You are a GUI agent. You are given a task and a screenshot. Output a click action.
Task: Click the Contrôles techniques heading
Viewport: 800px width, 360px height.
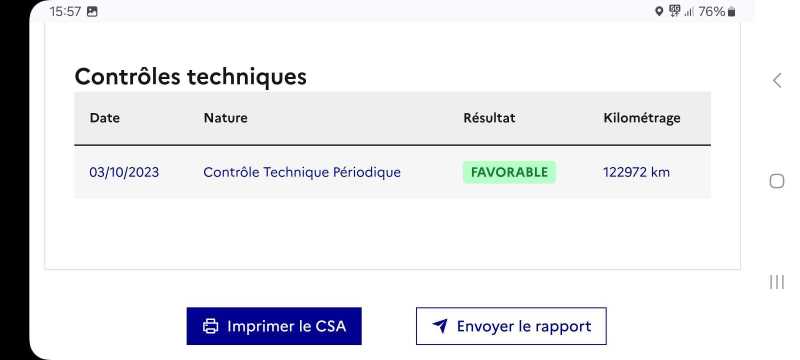tap(190, 76)
